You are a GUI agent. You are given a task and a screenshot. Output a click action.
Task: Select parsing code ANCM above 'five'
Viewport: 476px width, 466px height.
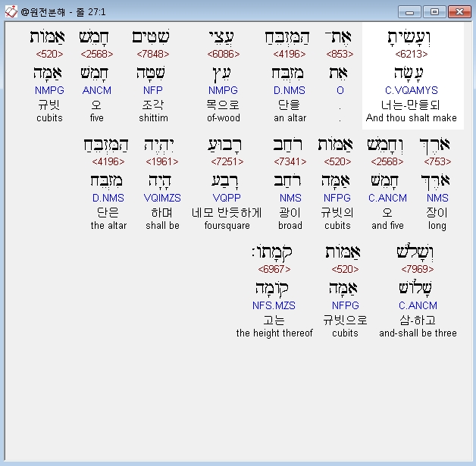tap(97, 90)
